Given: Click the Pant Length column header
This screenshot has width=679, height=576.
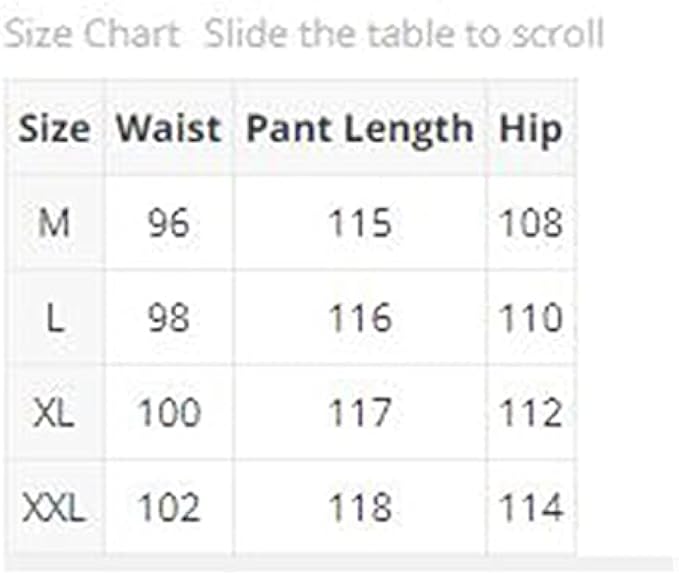Looking at the screenshot, I should [359, 128].
